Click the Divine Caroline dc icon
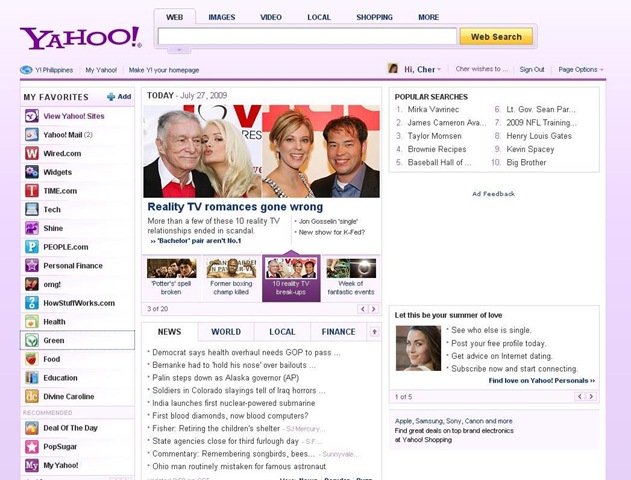Image resolution: width=631 pixels, height=480 pixels. click(32, 396)
